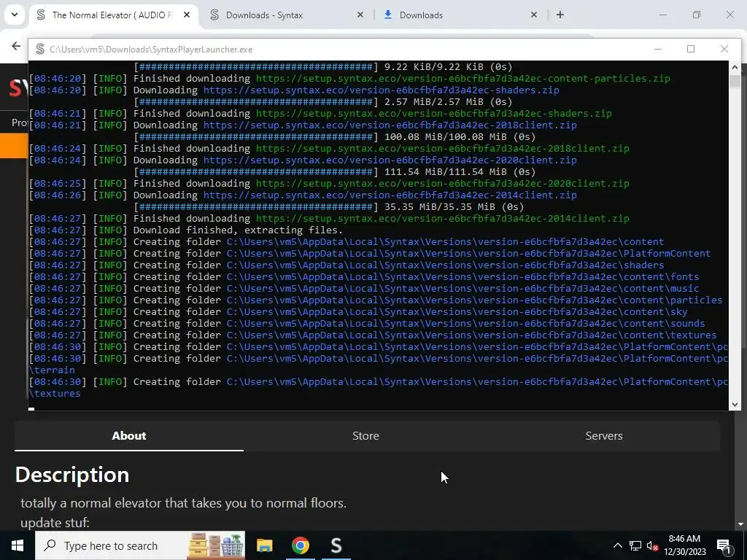Click the SyntaxPlayerLauncher console title icon
The width and height of the screenshot is (747, 560).
coord(40,49)
